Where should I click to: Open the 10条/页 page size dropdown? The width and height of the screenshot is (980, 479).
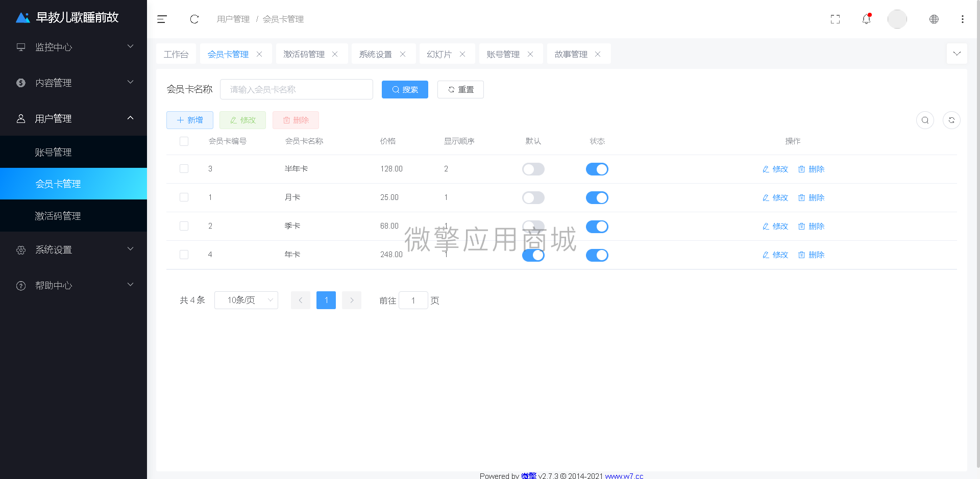[x=246, y=300]
